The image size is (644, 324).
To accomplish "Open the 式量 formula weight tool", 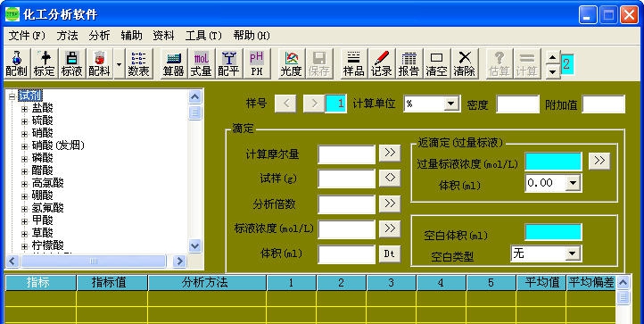I will tap(202, 63).
